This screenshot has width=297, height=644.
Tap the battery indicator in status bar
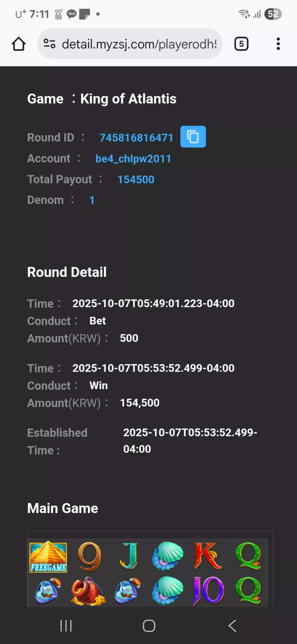pyautogui.click(x=273, y=14)
